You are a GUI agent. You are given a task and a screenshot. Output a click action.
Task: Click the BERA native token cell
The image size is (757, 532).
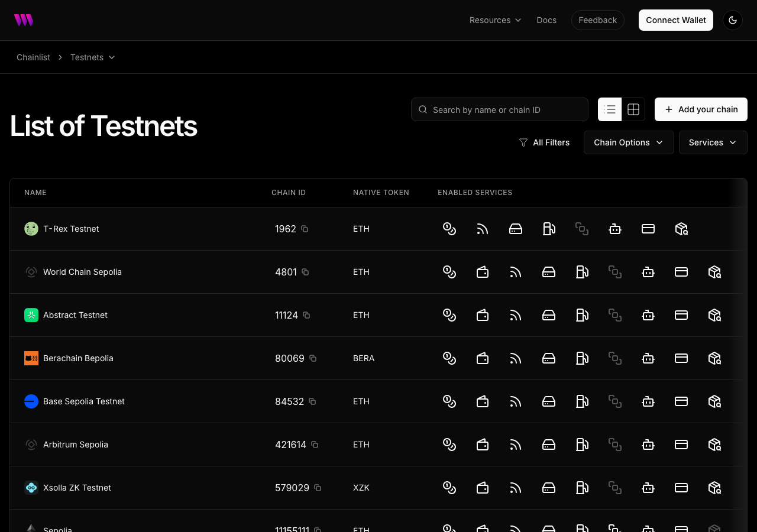pos(364,358)
